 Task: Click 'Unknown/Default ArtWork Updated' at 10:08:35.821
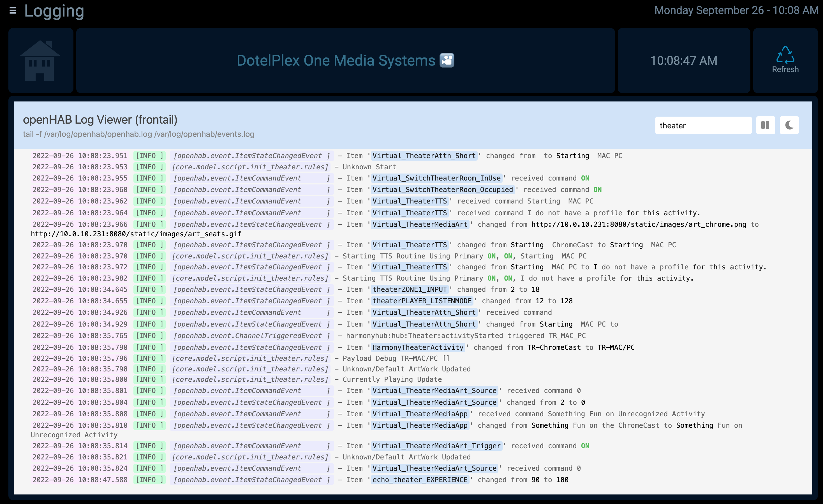[406, 457]
